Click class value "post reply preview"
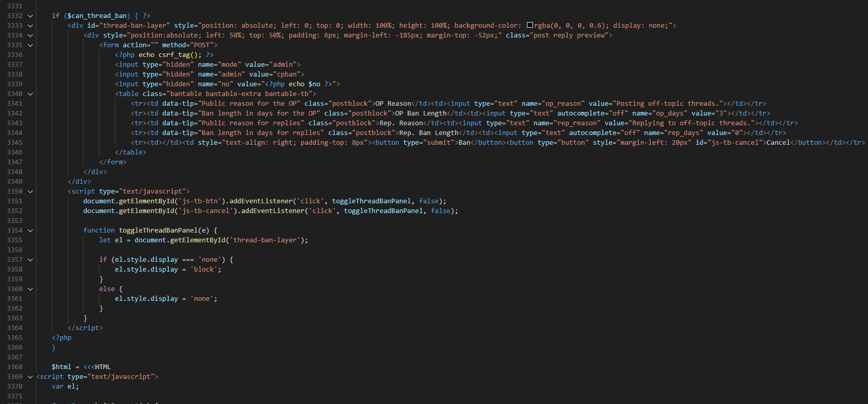The width and height of the screenshot is (868, 404). (x=568, y=35)
